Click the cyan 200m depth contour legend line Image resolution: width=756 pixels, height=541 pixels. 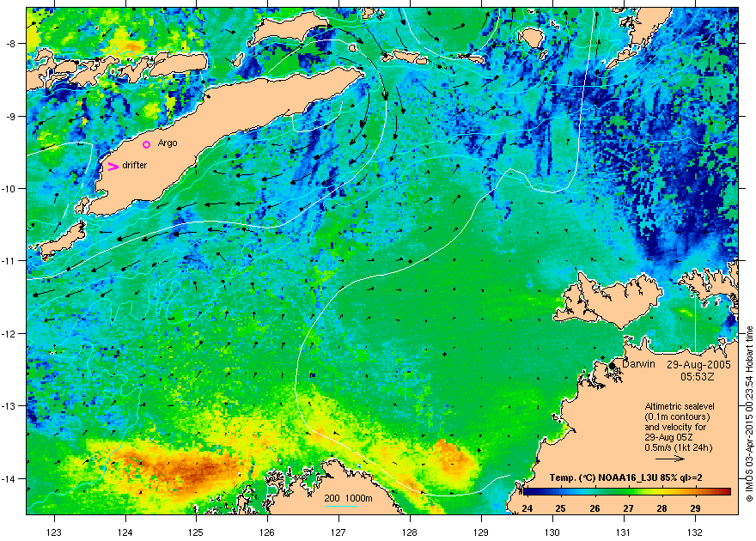(x=341, y=506)
